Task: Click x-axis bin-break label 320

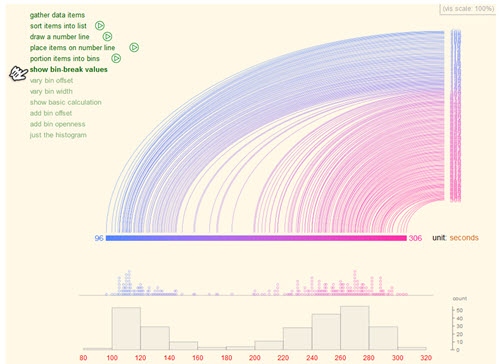Action: click(426, 358)
